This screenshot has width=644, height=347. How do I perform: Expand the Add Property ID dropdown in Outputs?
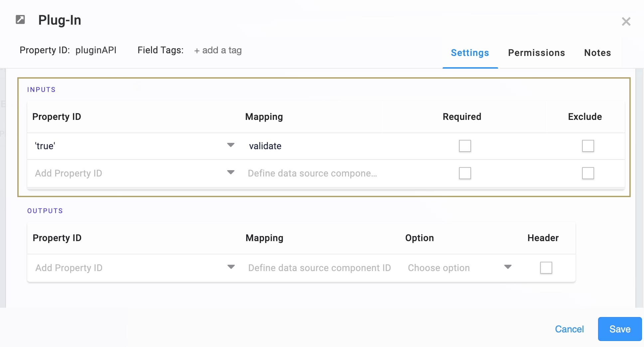231,267
